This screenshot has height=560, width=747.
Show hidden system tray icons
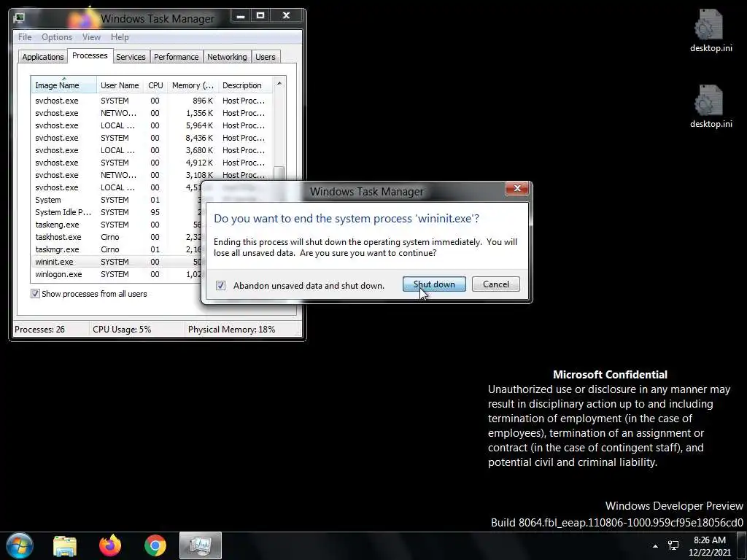point(656,545)
